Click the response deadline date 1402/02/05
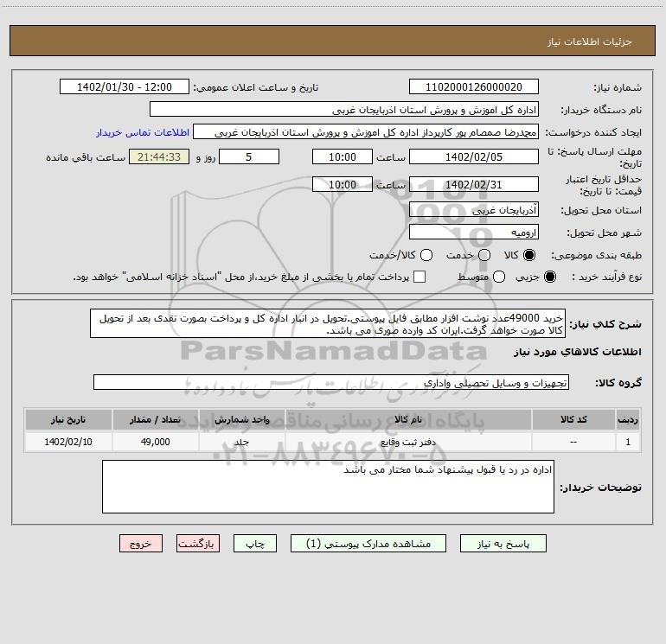This screenshot has height=644, width=666. [474, 156]
